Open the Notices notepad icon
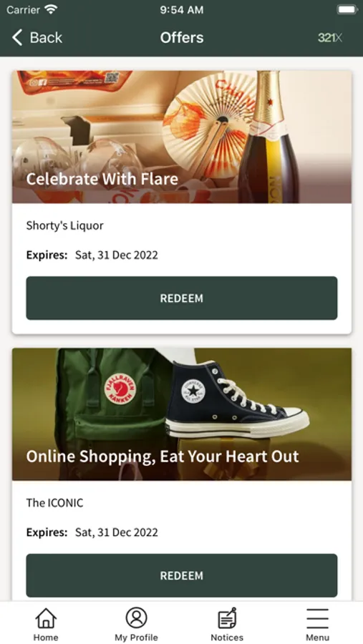 [x=227, y=618]
